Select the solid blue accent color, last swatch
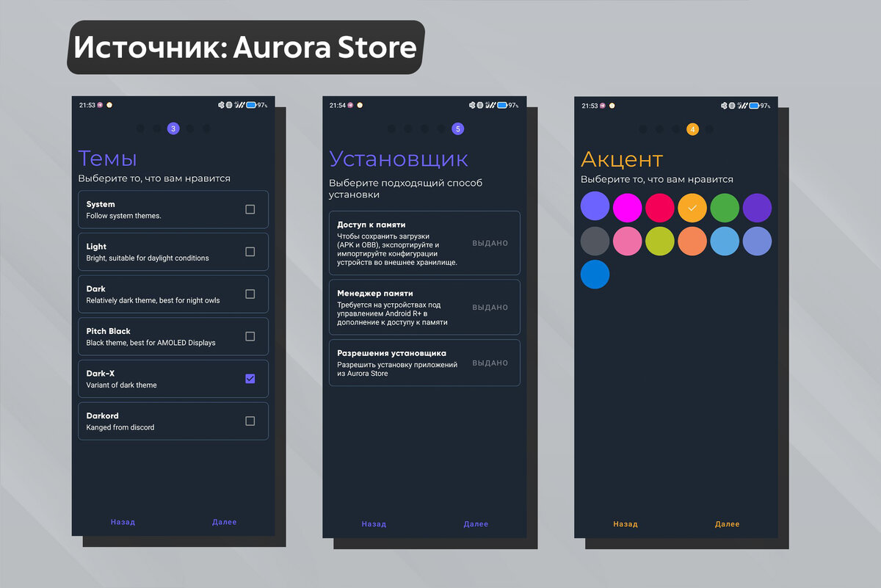Viewport: 881px width, 588px height. tap(595, 274)
